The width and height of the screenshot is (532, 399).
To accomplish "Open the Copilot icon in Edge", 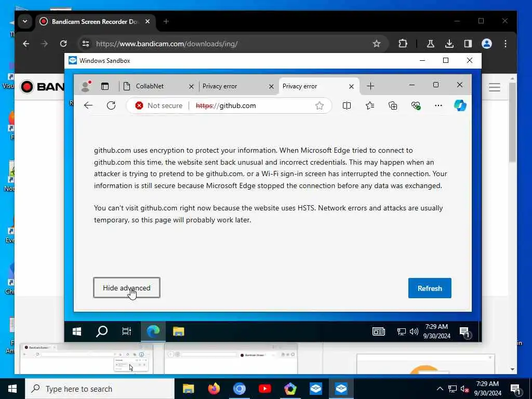I will click(460, 105).
